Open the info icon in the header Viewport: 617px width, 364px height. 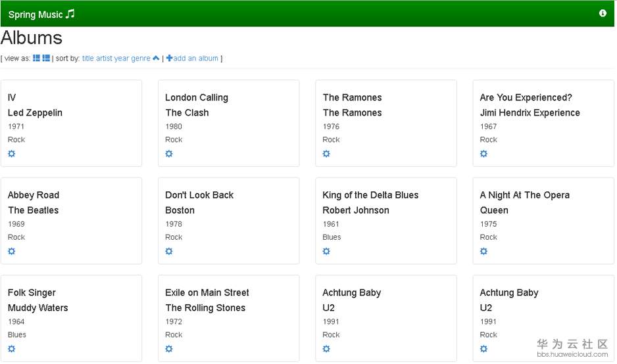pyautogui.click(x=602, y=13)
